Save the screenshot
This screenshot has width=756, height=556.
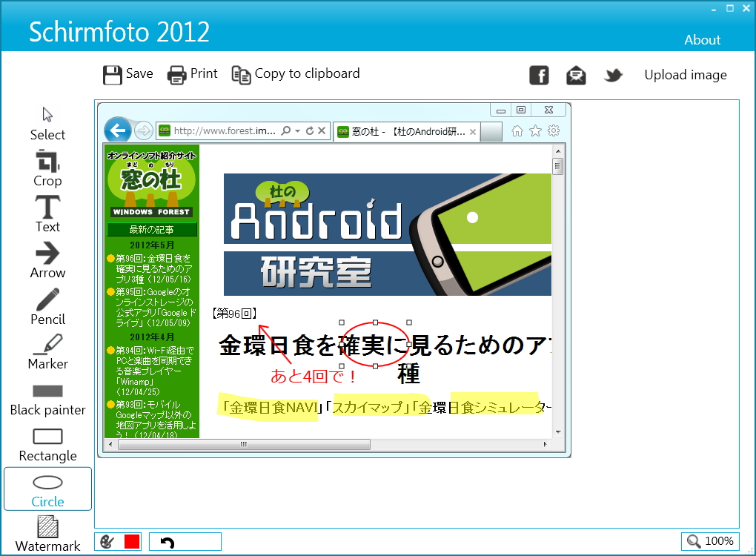point(127,74)
